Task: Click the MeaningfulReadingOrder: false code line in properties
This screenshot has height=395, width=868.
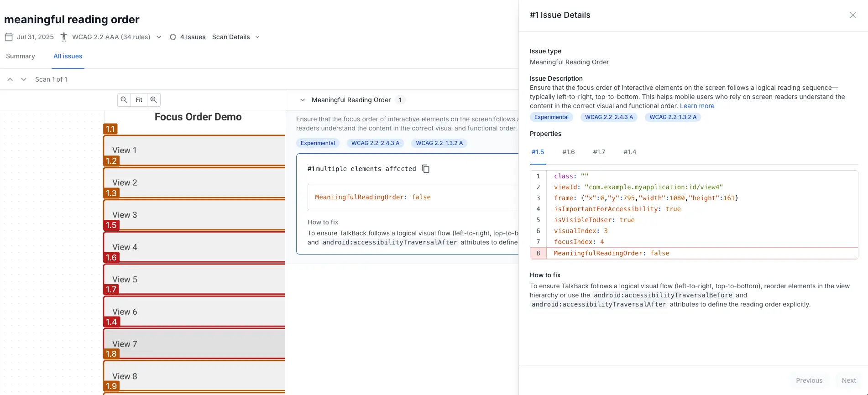Action: pyautogui.click(x=694, y=253)
